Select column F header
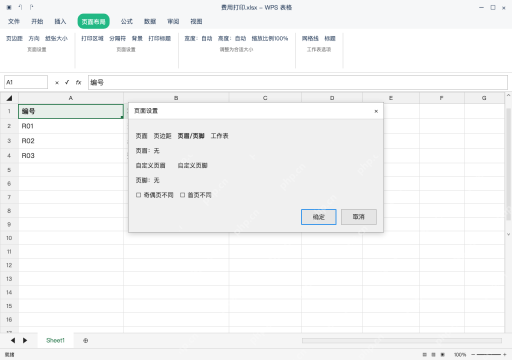The height and width of the screenshot is (360, 512). coord(442,98)
